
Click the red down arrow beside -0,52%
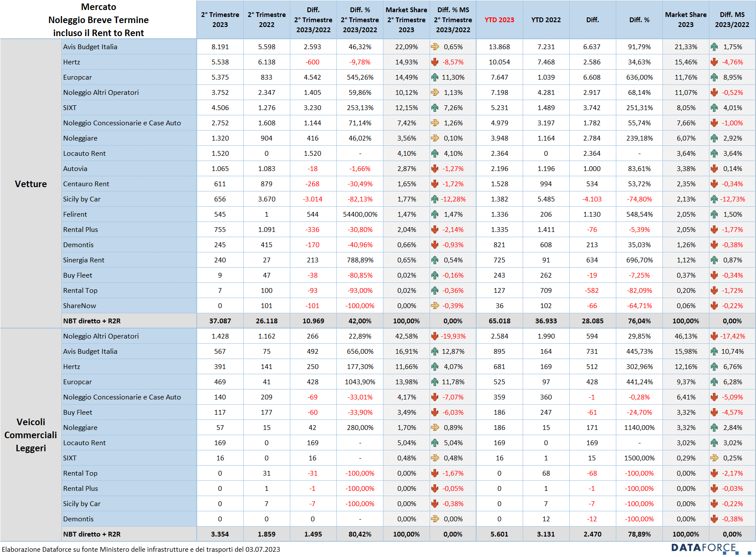click(x=714, y=92)
